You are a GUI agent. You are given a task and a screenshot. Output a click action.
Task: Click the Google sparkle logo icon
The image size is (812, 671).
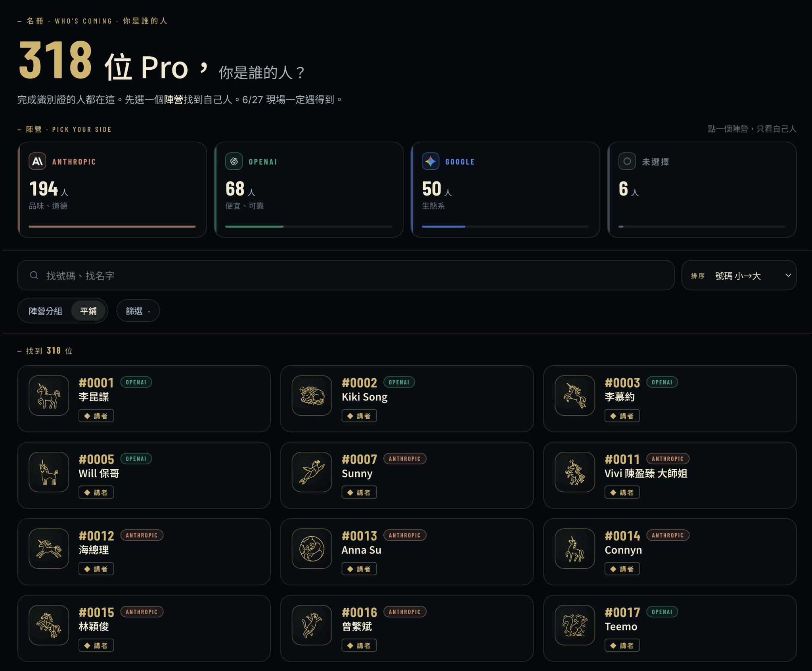(431, 161)
